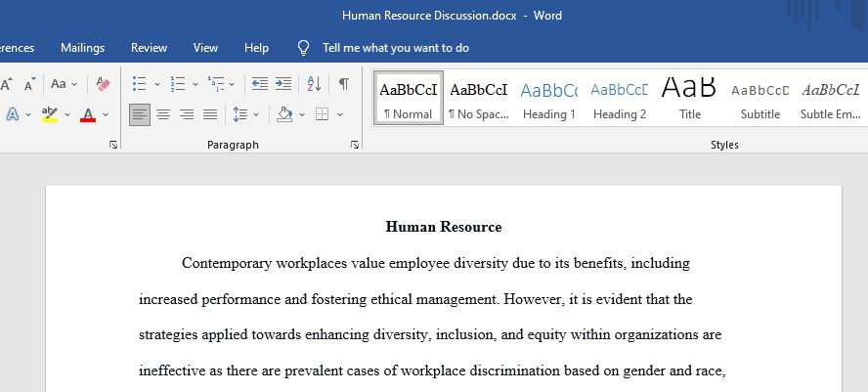Screen dimensions: 868x392
Task: Apply red font color
Action: pos(88,114)
